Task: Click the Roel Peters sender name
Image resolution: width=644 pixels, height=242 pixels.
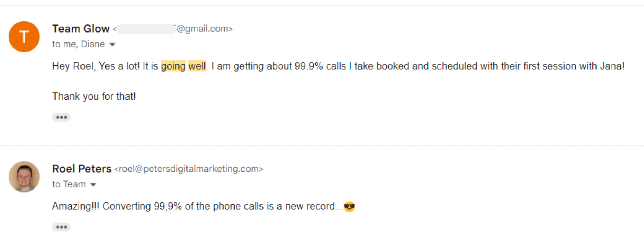Action: pos(82,169)
